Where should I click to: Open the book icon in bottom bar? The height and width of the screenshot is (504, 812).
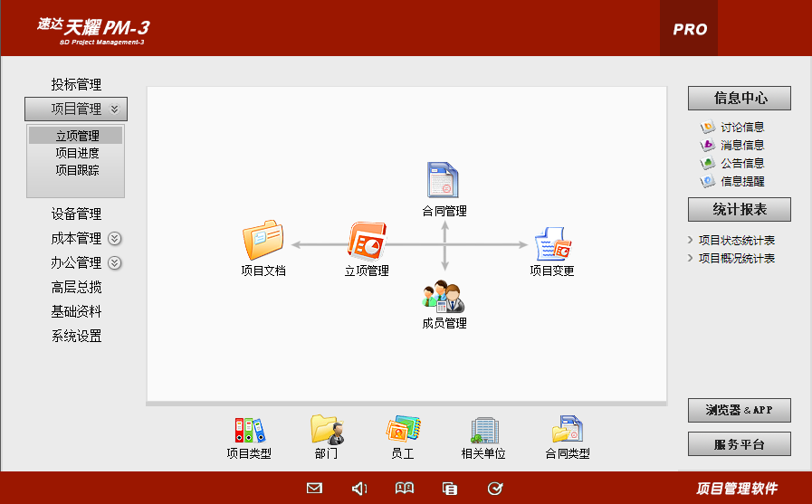(x=405, y=489)
